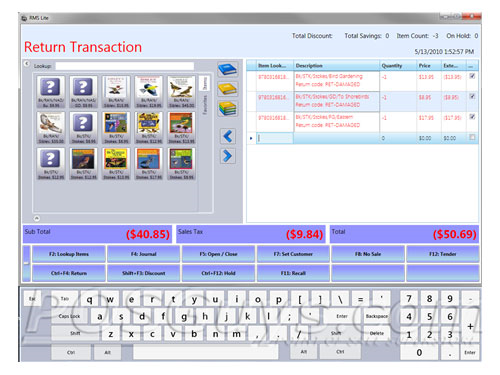This screenshot has height=375, width=500.
Task: Collapse item grid using the up chevron
Action: pyautogui.click(x=37, y=218)
